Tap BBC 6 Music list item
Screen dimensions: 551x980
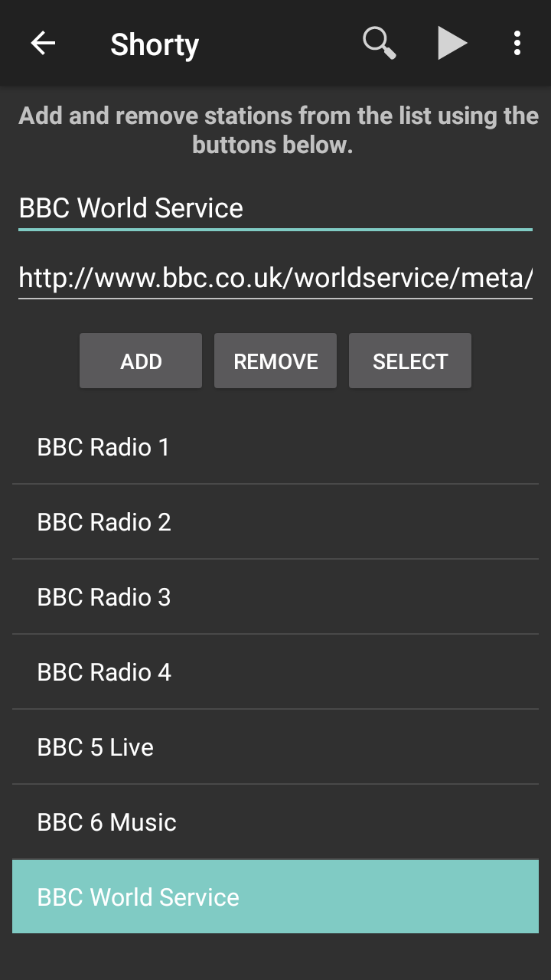tap(275, 822)
